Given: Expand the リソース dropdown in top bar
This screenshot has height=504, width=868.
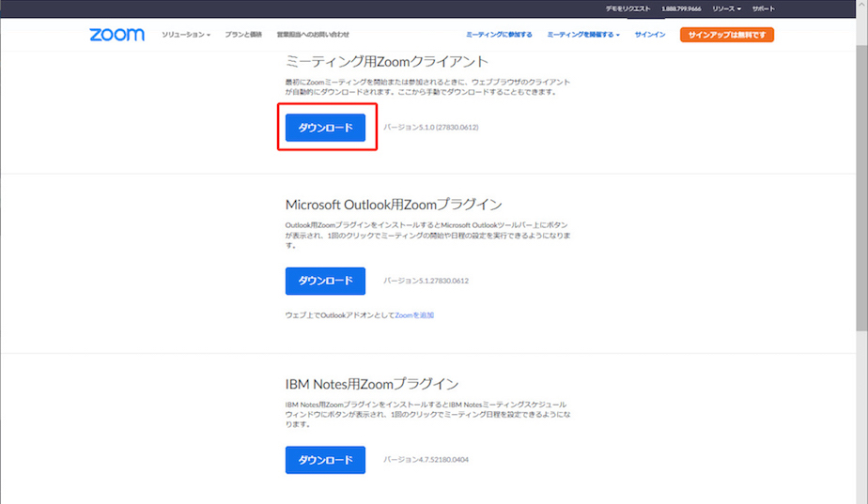Looking at the screenshot, I should click(x=726, y=8).
